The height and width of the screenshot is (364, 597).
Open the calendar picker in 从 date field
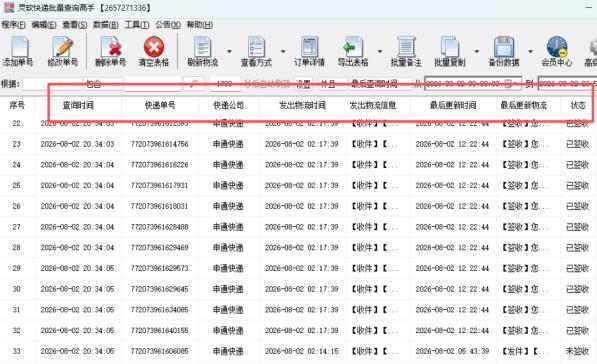[508, 84]
